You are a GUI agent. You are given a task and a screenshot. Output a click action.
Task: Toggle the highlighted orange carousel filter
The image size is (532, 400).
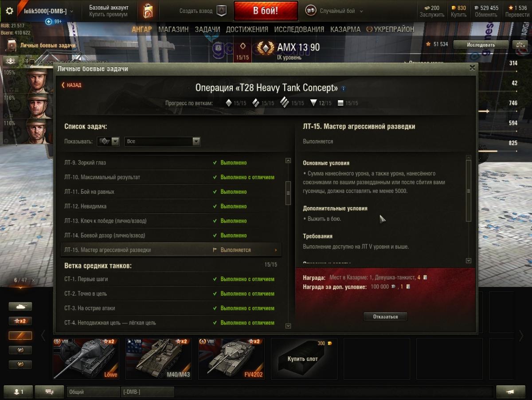pos(20,336)
